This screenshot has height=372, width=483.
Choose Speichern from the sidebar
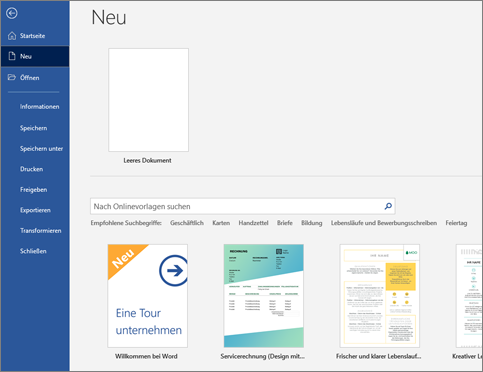click(x=33, y=128)
